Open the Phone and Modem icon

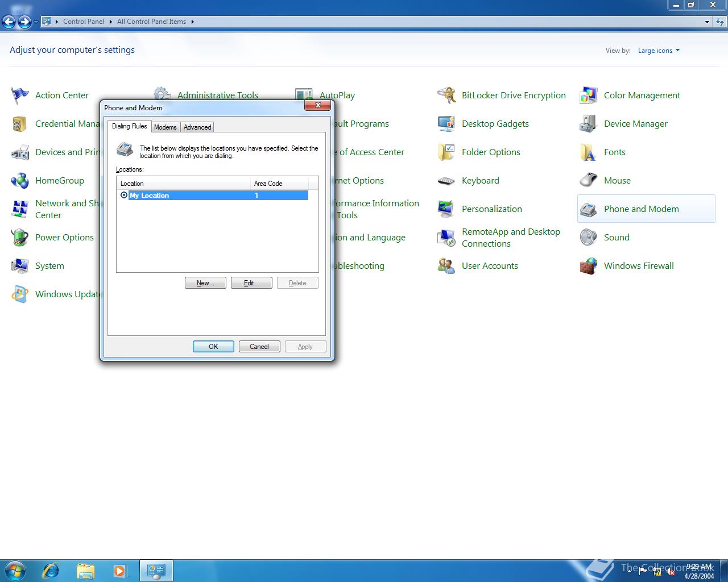click(589, 209)
